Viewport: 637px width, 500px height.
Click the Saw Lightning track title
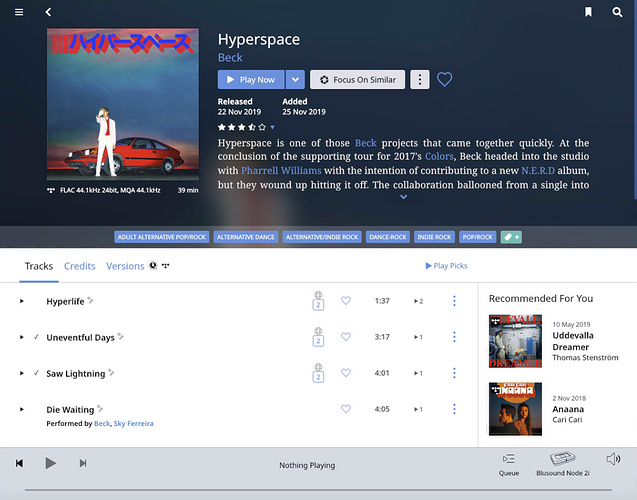(76, 374)
